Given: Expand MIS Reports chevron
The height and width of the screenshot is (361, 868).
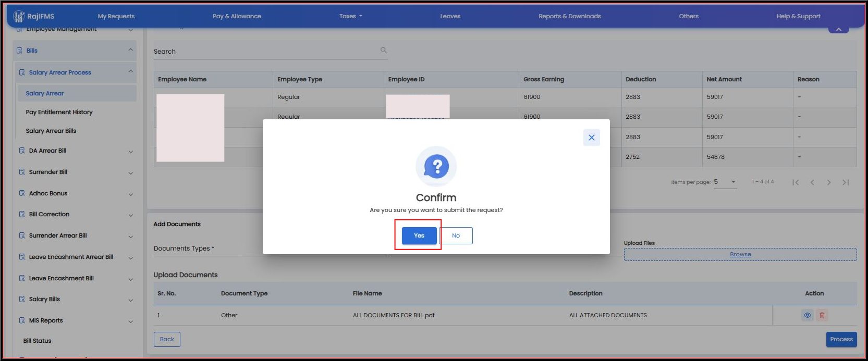Looking at the screenshot, I should [130, 321].
